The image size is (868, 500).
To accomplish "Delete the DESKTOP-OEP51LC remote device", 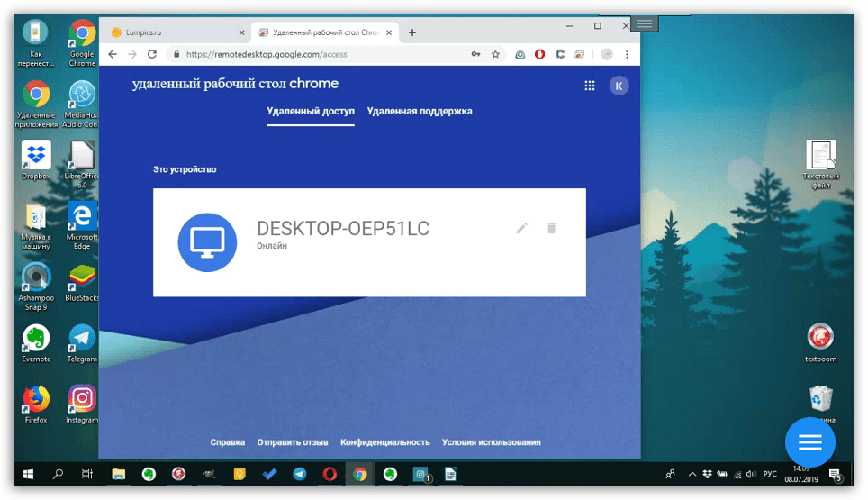I will click(551, 229).
